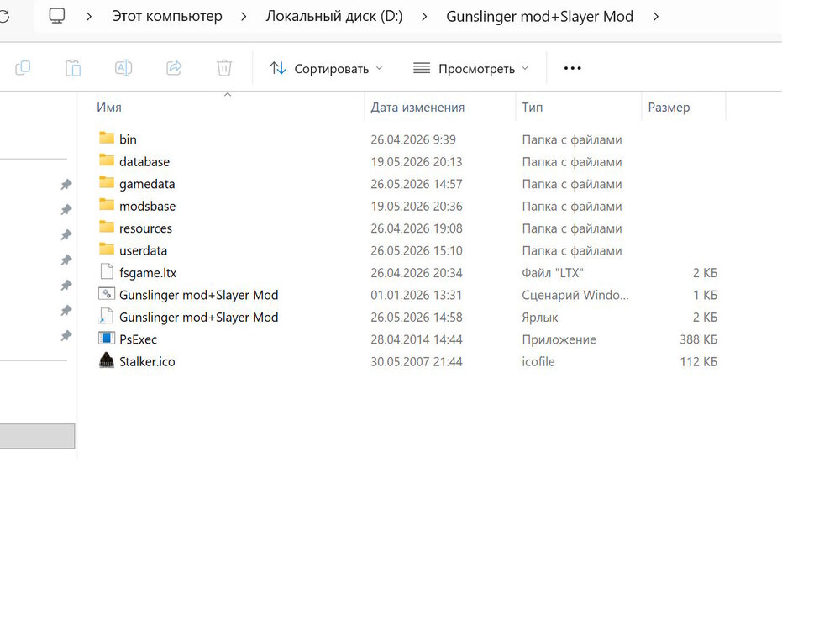Select the modsbase folder name

click(x=147, y=207)
